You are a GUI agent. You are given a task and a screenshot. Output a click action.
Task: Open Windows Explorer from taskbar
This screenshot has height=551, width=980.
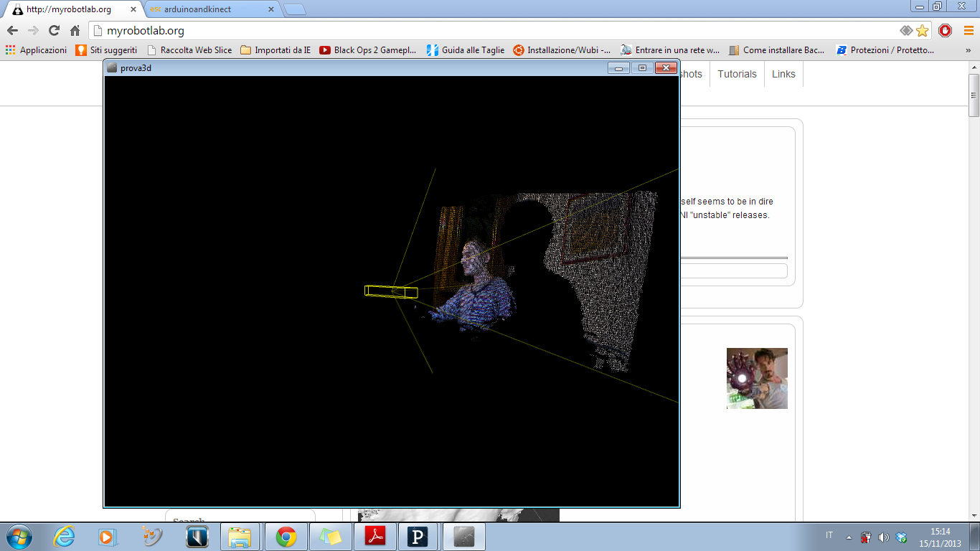[x=240, y=537]
